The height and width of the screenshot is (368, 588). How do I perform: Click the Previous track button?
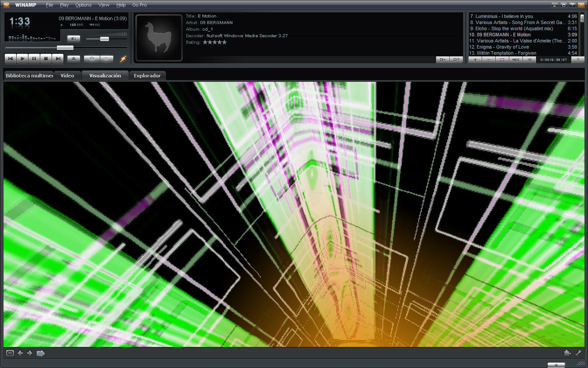point(10,59)
